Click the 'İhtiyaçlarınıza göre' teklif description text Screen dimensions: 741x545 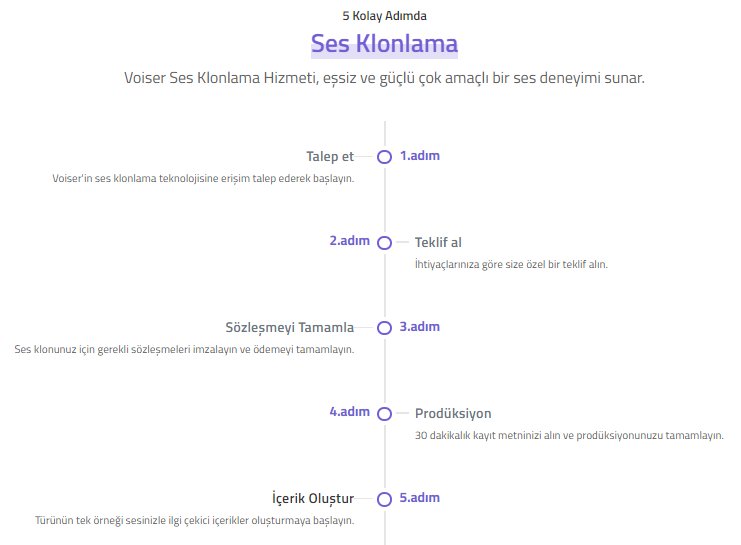click(x=511, y=264)
